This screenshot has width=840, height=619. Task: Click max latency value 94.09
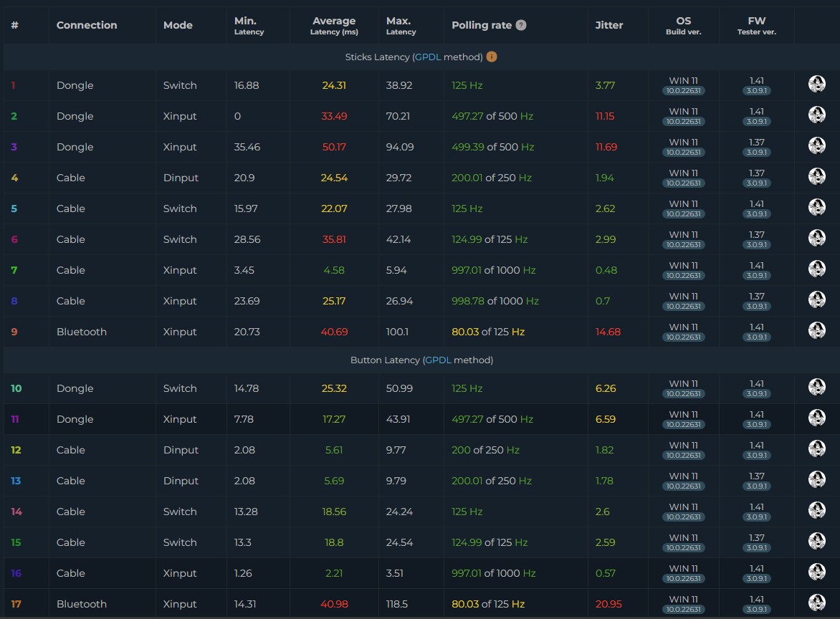coord(400,147)
